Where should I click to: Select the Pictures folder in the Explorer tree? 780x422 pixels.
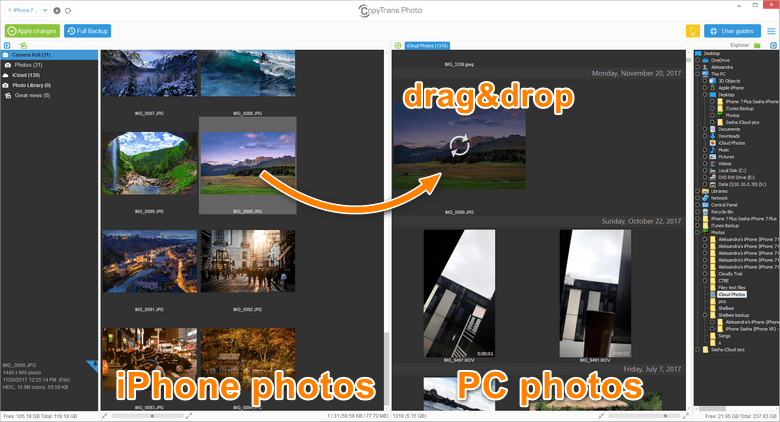[x=726, y=157]
